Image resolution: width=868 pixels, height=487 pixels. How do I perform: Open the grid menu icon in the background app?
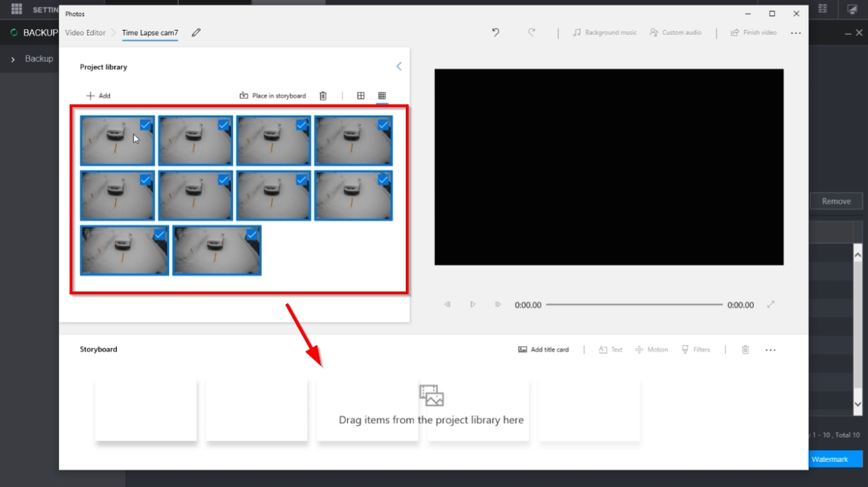coord(17,9)
